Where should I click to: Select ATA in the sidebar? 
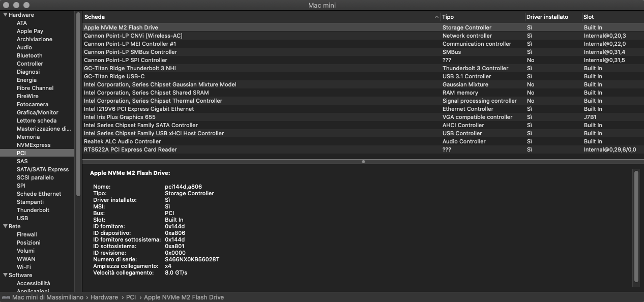[x=22, y=23]
